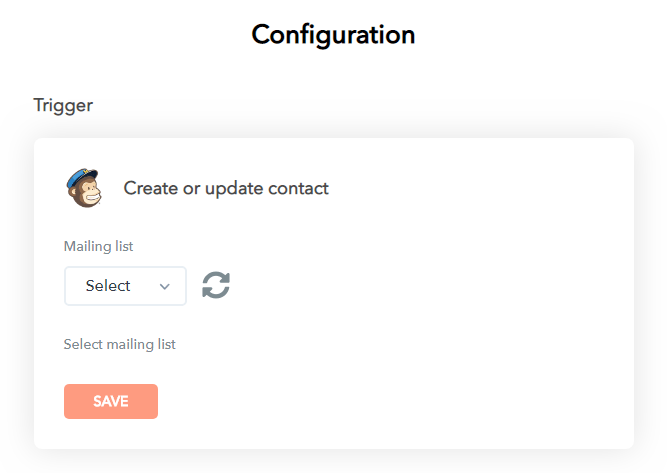Image resolution: width=667 pixels, height=473 pixels.
Task: Click the "Mailing list" field label
Action: click(98, 246)
